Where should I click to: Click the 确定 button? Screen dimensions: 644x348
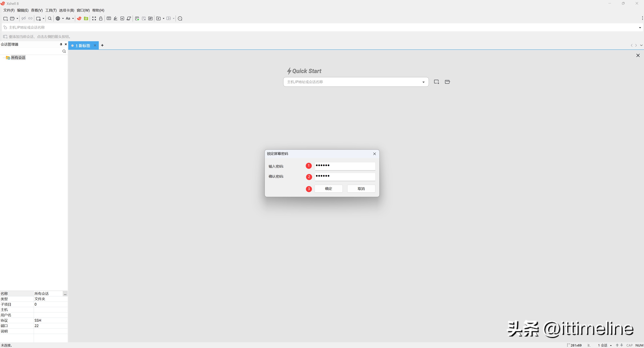click(x=328, y=189)
